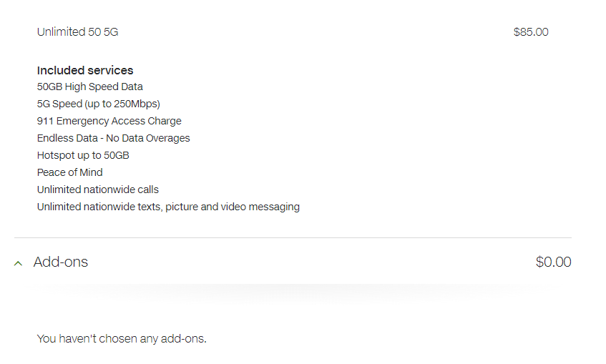Select the 911 Emergency Access Charge line
This screenshot has height=364, width=606.
(x=109, y=121)
